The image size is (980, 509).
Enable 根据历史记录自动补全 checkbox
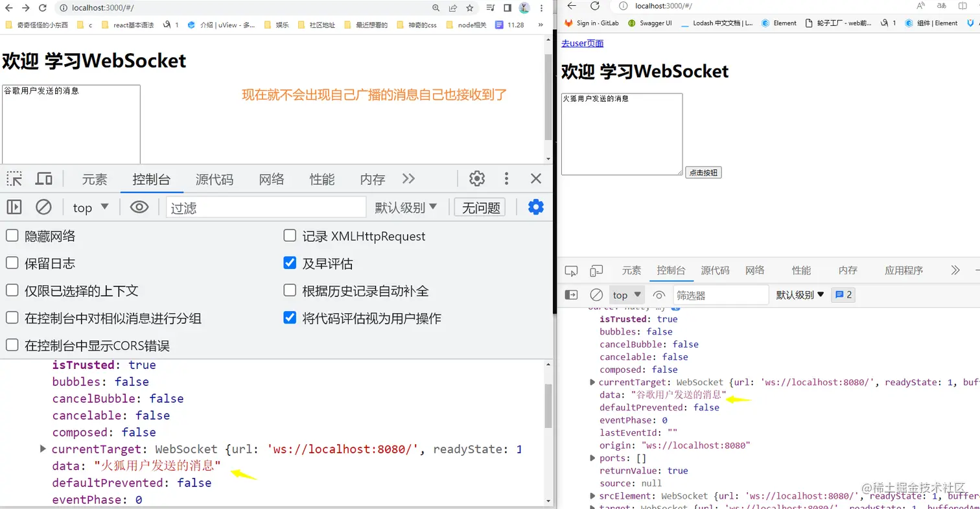click(x=290, y=290)
